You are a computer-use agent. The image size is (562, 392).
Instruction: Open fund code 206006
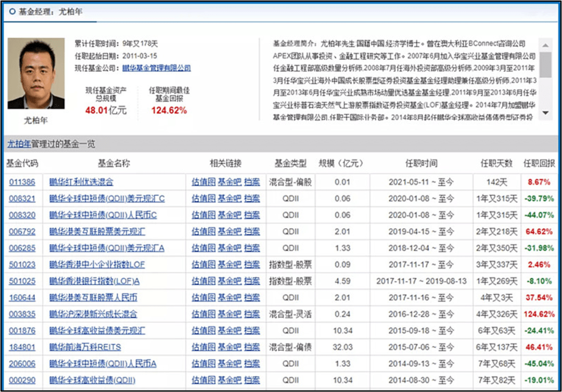point(22,364)
